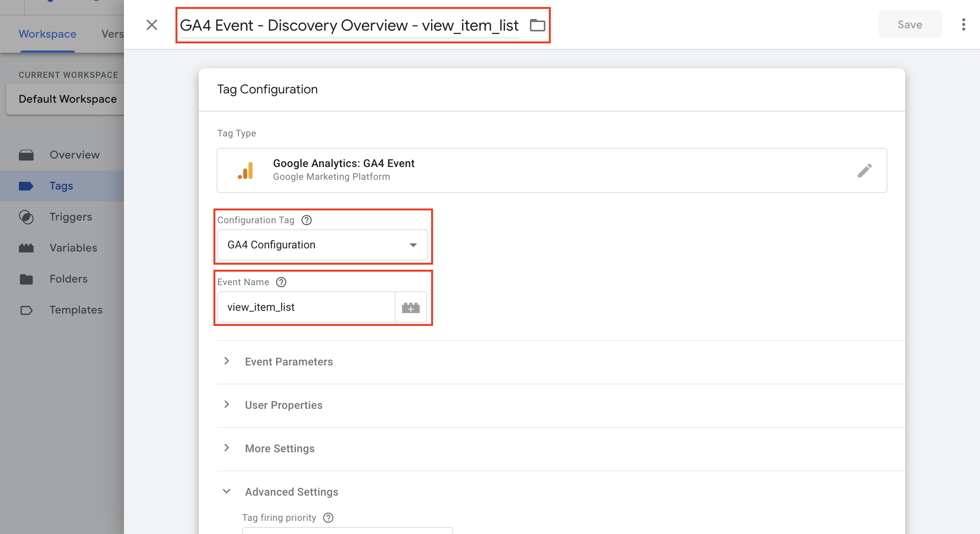Screen dimensions: 980x534
Task: Edit the tag name title field
Action: pyautogui.click(x=349, y=26)
